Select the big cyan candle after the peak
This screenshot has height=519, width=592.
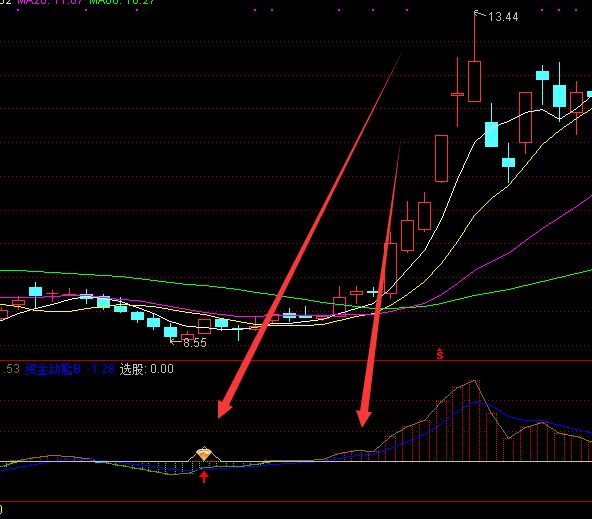491,134
